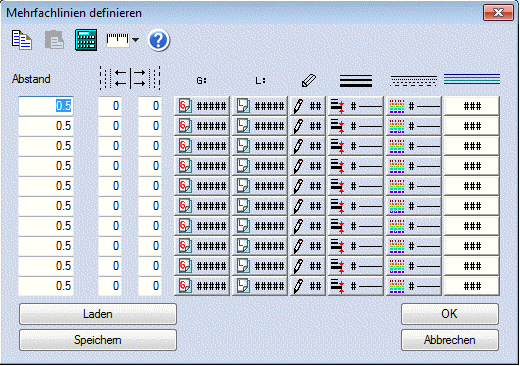
Task: Click the first Abstand field showing 0.5
Action: [x=46, y=106]
